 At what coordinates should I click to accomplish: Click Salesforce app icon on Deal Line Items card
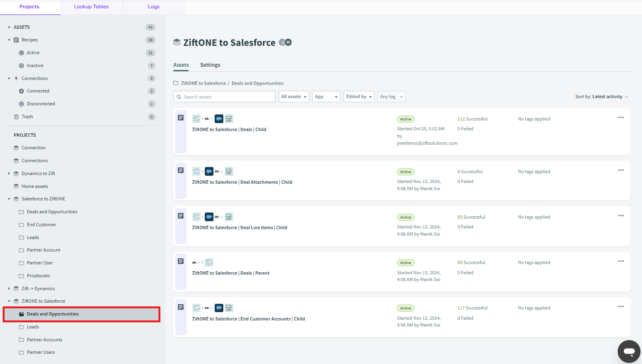209,217
